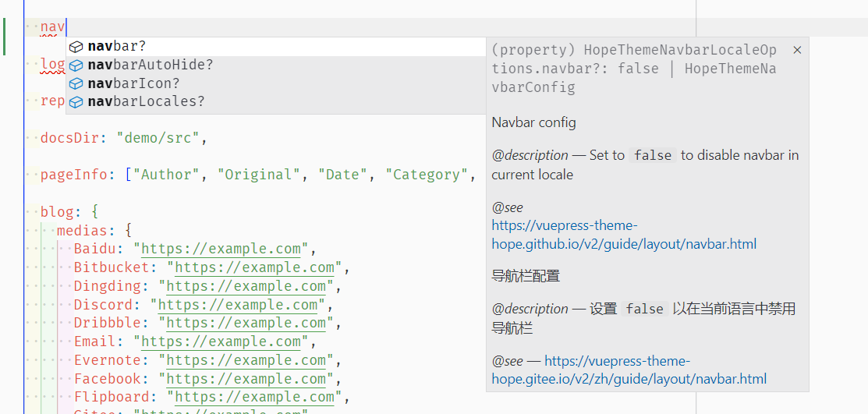Open the vuepress-theme-hope.github.io navbar guide link
Viewport: 868px width, 414px height.
point(624,235)
